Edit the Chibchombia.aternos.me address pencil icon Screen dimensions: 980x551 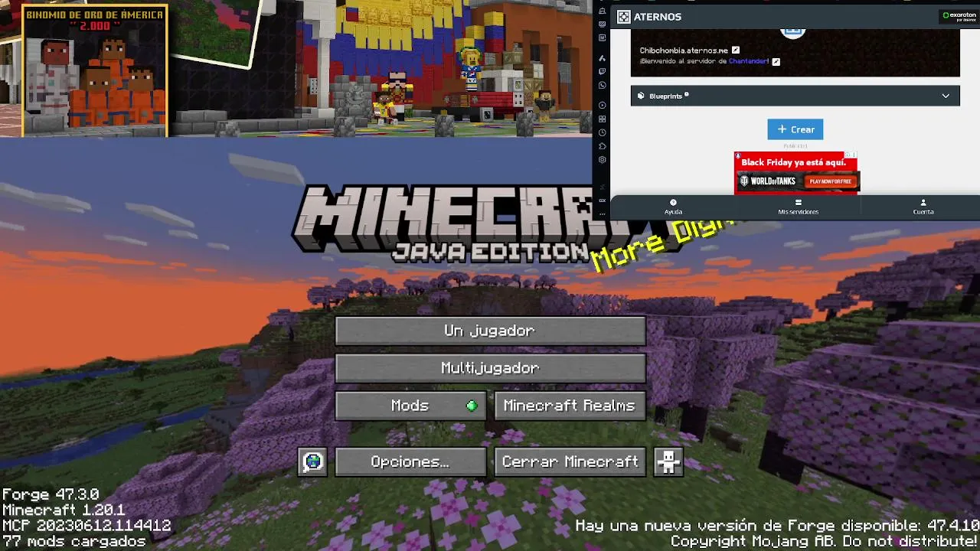[735, 51]
